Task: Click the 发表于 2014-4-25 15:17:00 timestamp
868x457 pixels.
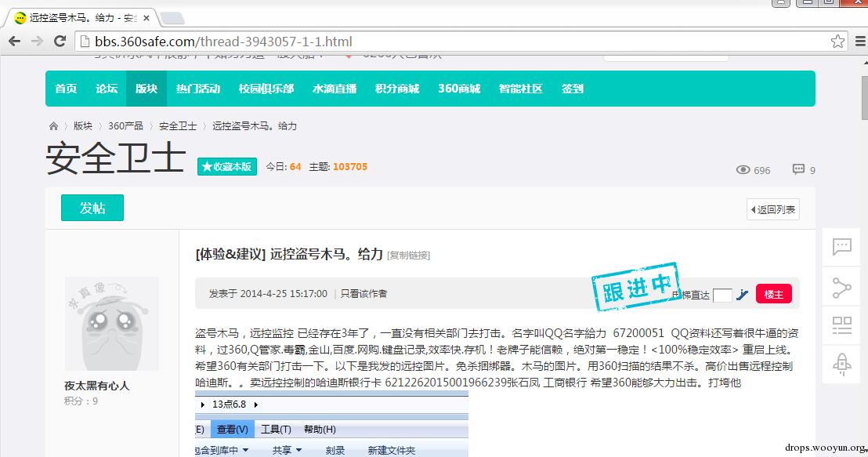Action: click(268, 294)
